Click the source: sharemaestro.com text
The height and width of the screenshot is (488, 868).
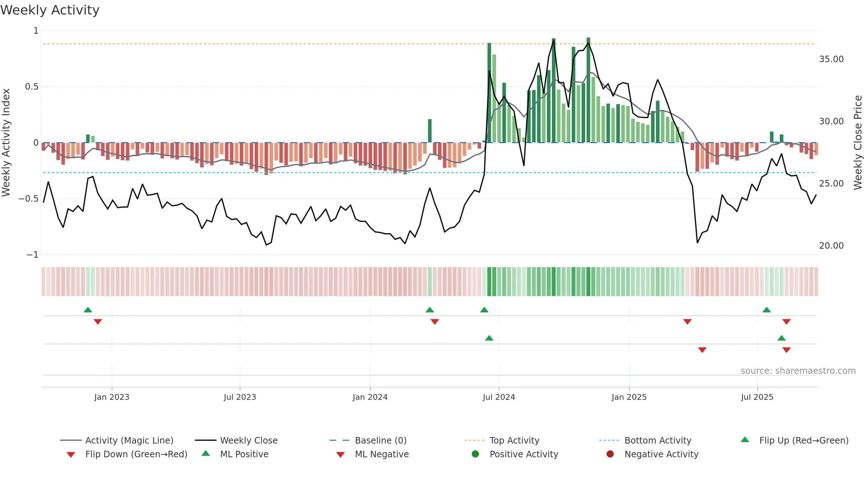point(798,371)
